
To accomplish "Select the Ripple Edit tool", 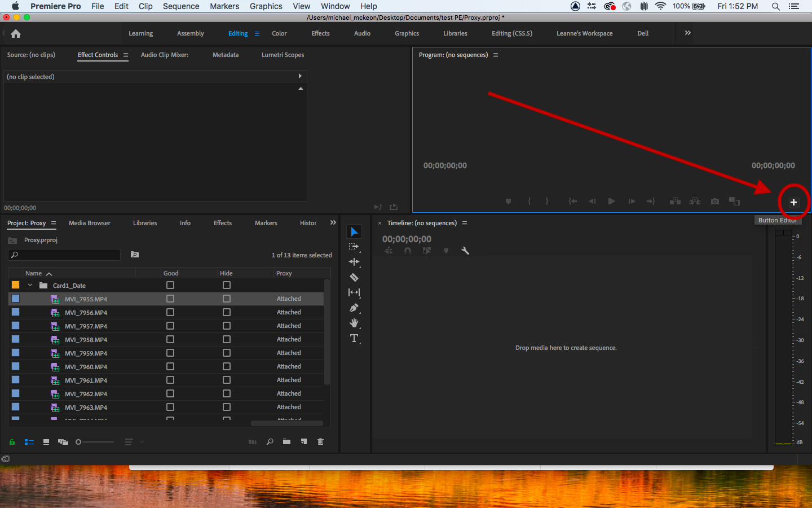I will coord(354,262).
